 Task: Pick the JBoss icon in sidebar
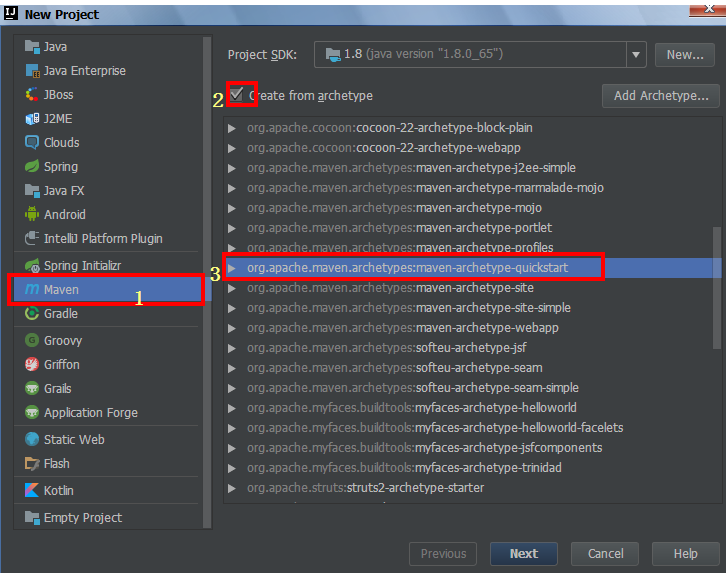[32, 94]
